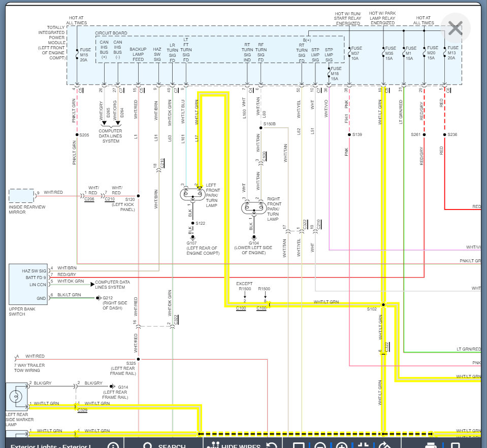Click FUSE M13 20A label
Screen dimensions: 487x448
pyautogui.click(x=453, y=53)
